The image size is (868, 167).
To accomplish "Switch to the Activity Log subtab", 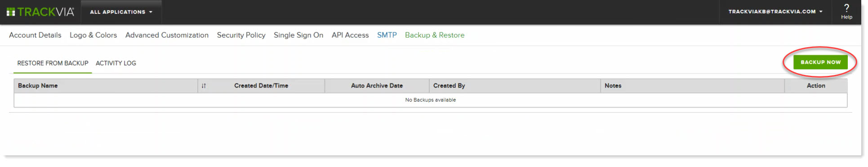I will [x=116, y=63].
